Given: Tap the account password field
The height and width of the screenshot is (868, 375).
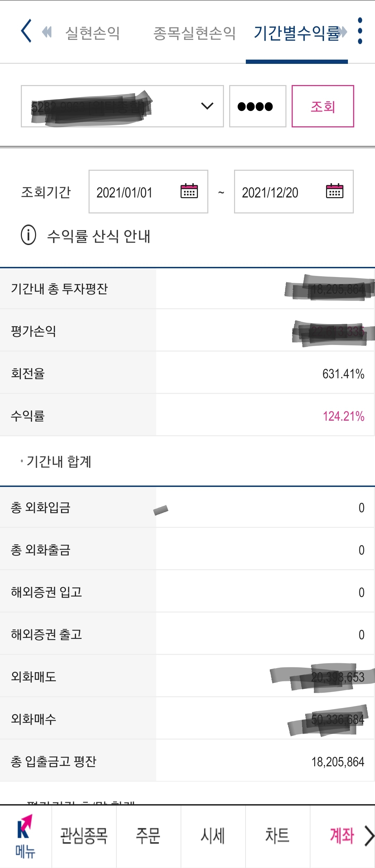Looking at the screenshot, I should 257,106.
